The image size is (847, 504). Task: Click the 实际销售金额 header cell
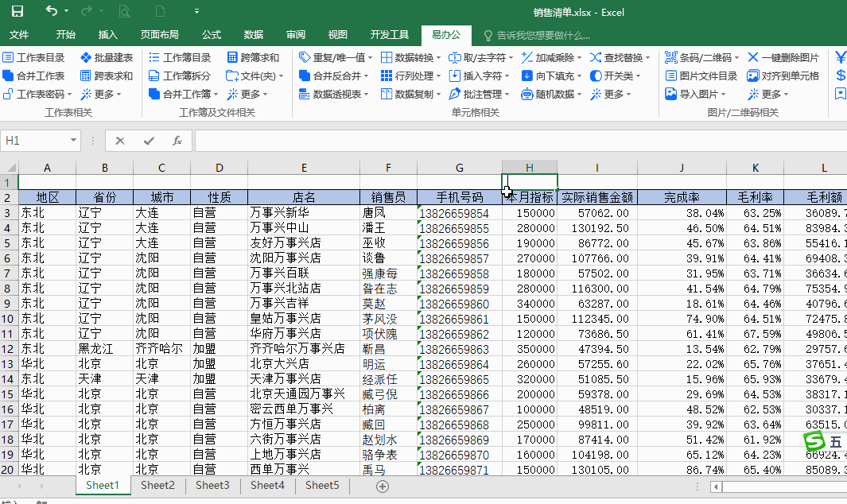(597, 197)
